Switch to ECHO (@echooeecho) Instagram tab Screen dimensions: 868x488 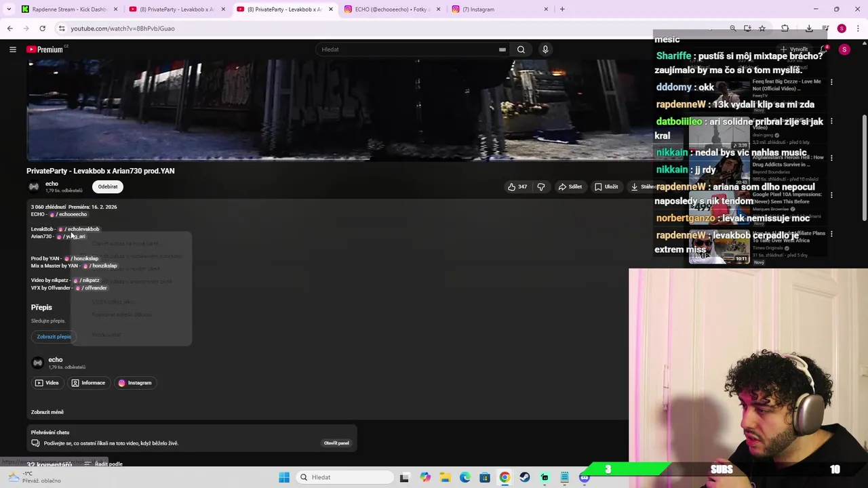pos(392,9)
